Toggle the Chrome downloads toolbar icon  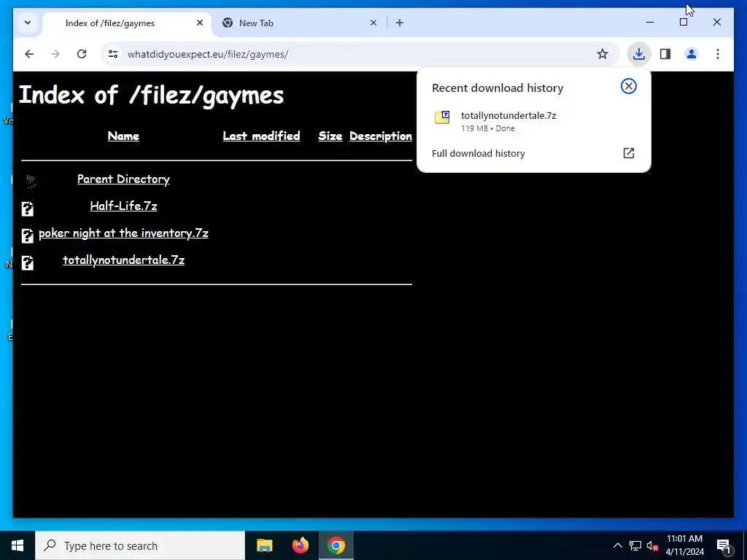click(638, 54)
